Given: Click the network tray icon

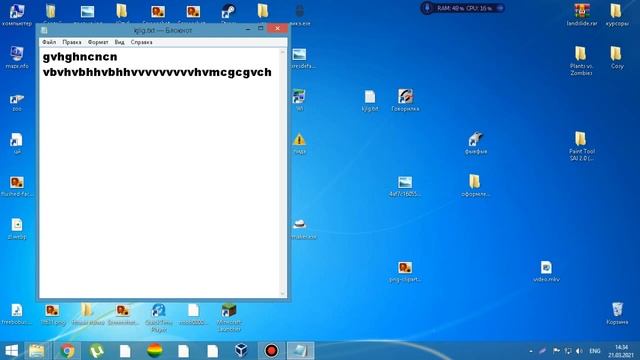Looking at the screenshot, I should coord(568,351).
